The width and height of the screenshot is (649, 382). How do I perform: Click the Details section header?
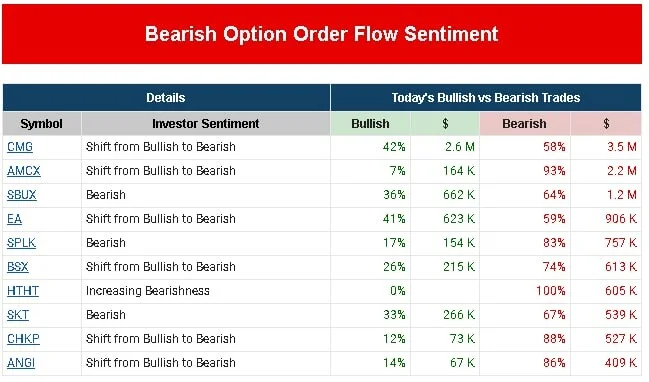click(166, 98)
